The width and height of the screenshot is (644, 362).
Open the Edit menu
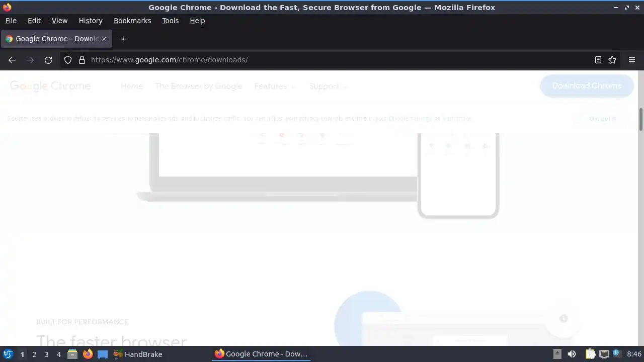(34, 21)
